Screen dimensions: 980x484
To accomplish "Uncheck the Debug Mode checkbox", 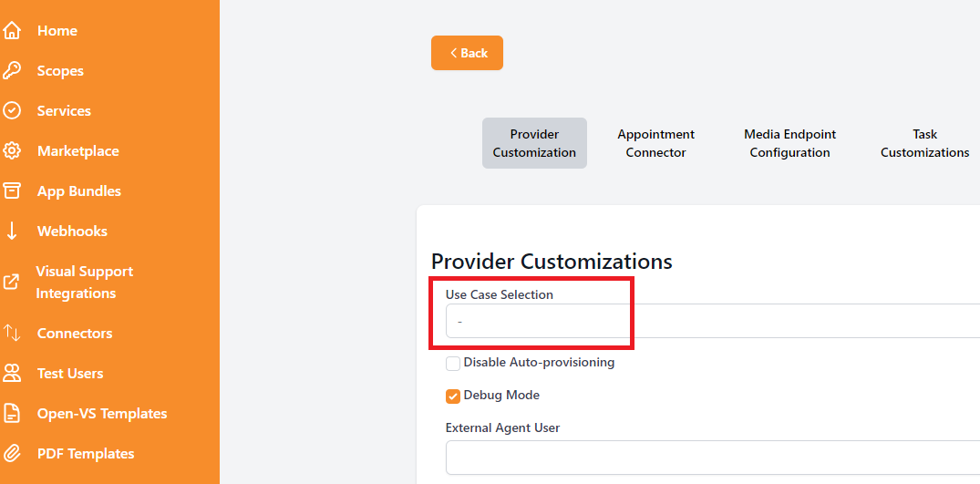I will 453,396.
